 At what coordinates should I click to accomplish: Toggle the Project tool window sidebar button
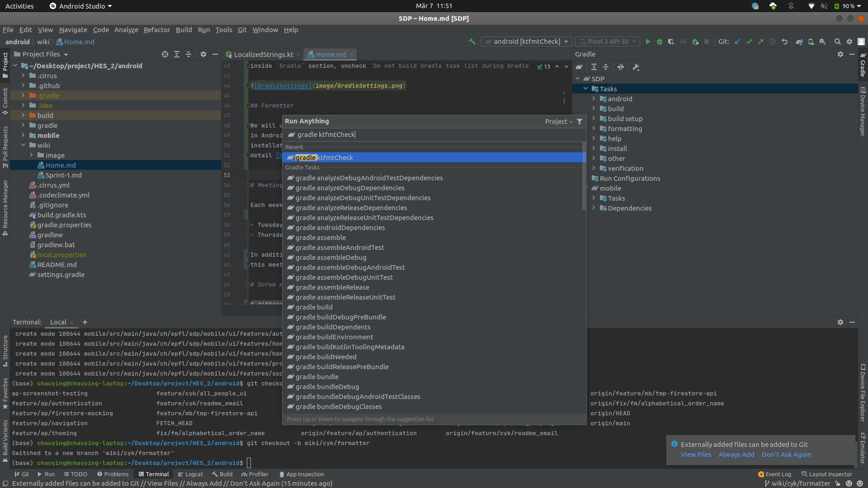tap(5, 66)
